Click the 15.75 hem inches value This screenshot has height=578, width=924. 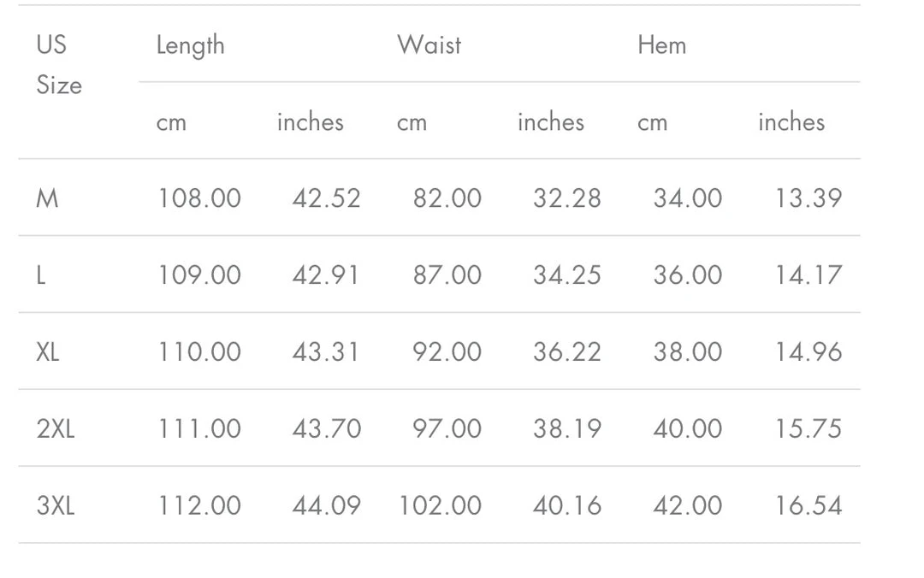[x=808, y=428]
